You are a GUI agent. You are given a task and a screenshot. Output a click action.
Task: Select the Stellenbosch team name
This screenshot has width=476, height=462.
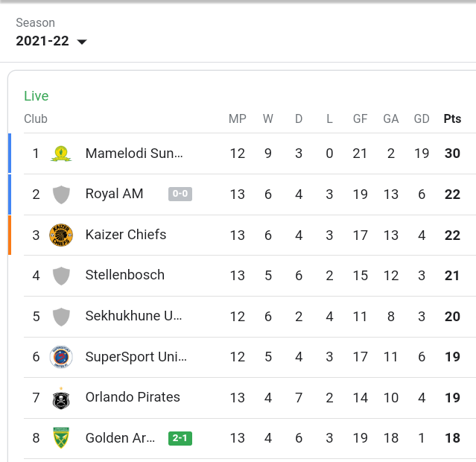coord(124,275)
